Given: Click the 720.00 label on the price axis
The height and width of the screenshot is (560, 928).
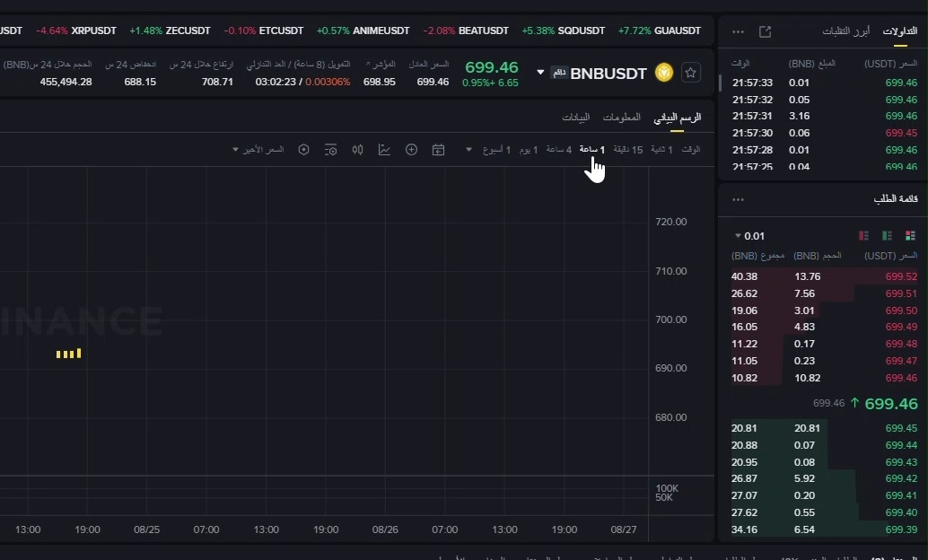Looking at the screenshot, I should click(671, 222).
